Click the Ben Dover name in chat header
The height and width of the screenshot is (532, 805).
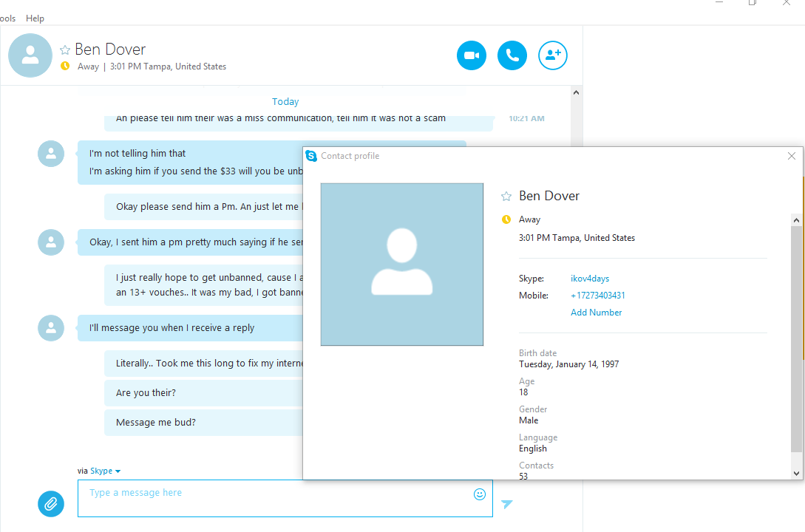click(x=110, y=50)
